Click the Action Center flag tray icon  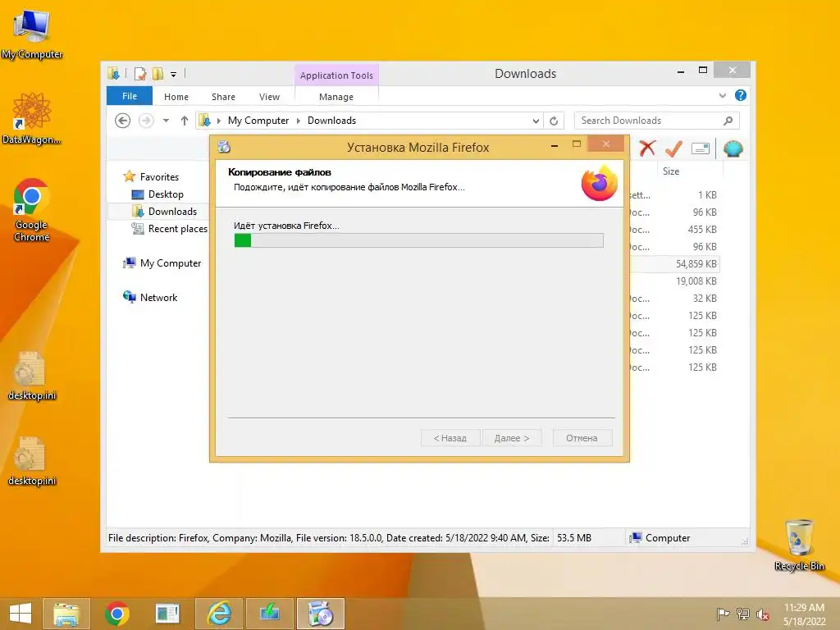point(723,614)
